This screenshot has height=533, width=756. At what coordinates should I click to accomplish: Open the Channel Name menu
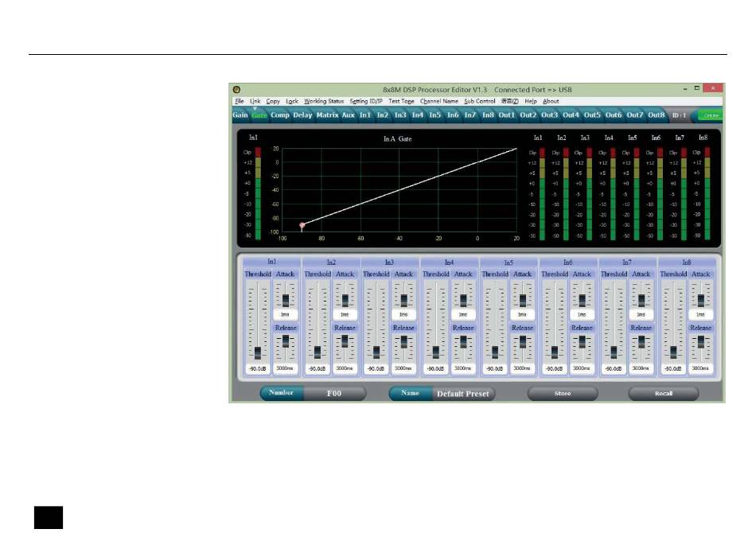[438, 101]
